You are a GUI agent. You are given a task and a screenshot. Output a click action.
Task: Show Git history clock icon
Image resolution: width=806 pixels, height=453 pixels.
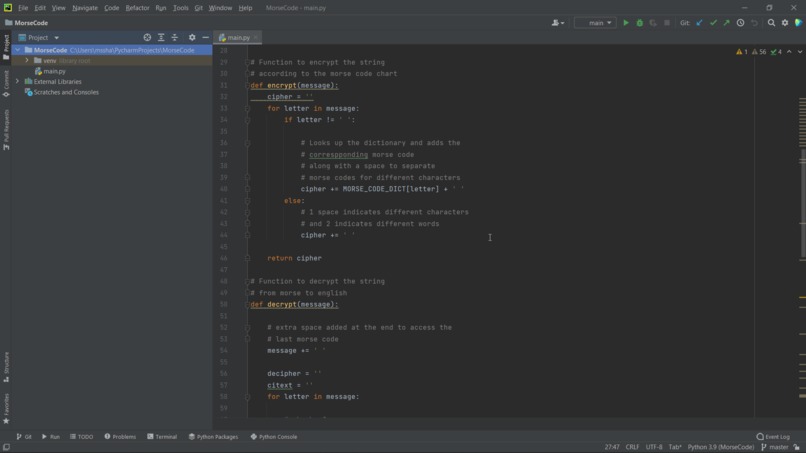click(740, 23)
